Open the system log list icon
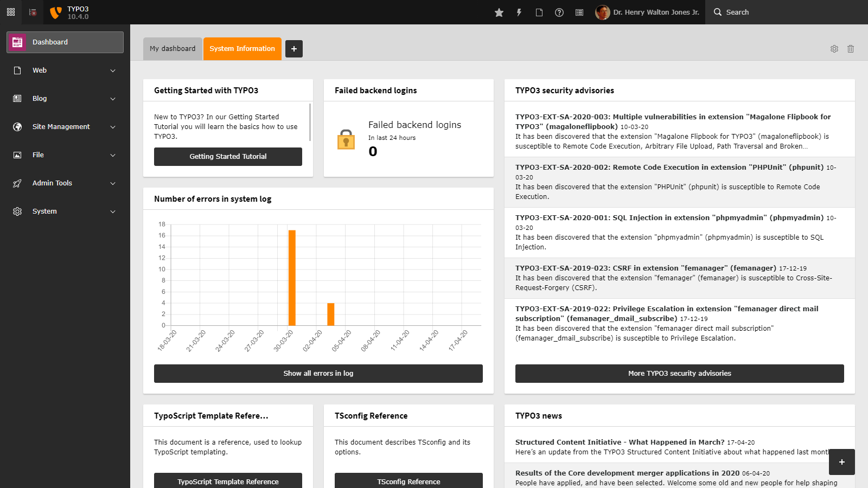This screenshot has height=488, width=868. (x=579, y=12)
